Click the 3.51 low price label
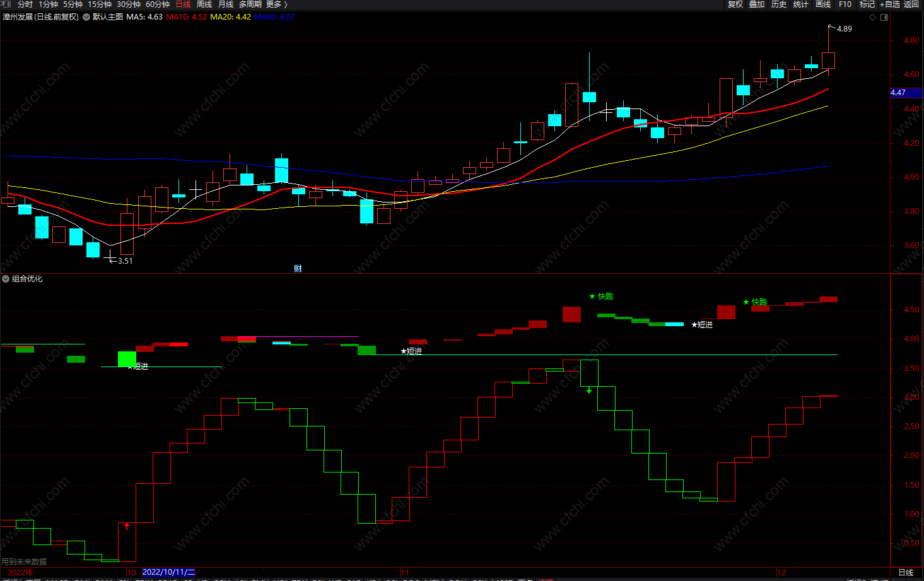Screen dimensions: 924x581 coord(125,261)
